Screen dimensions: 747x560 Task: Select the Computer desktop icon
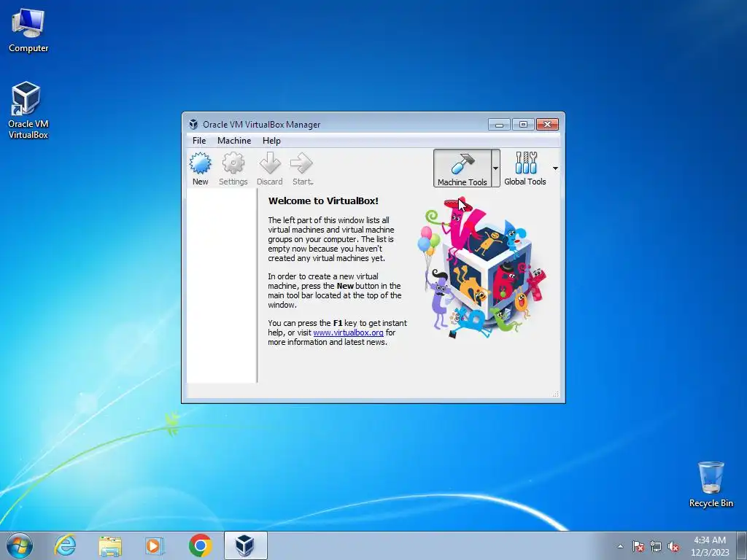pos(28,31)
